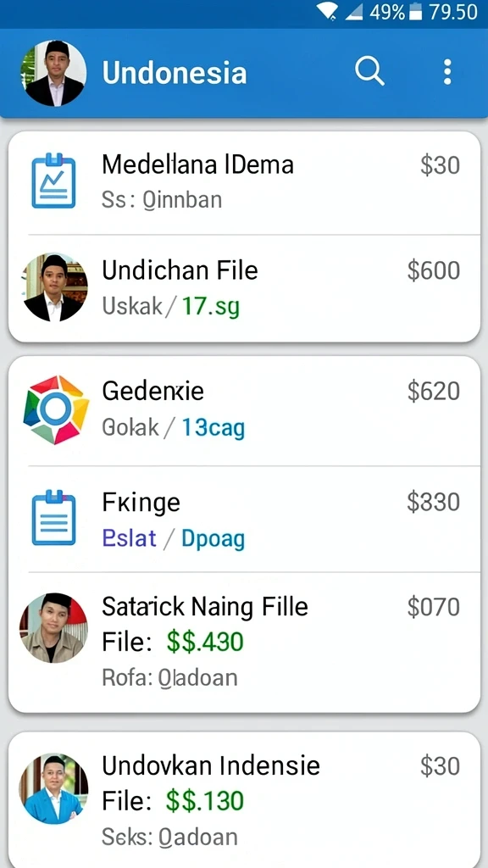Tap the battery indicator in status bar
Image resolution: width=488 pixels, height=868 pixels.
click(x=415, y=12)
